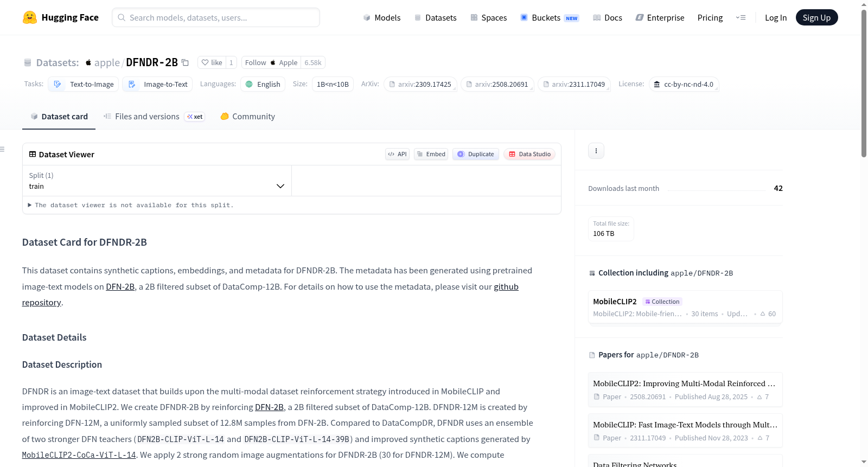Open Data Studio
The width and height of the screenshot is (868, 467).
coord(529,154)
